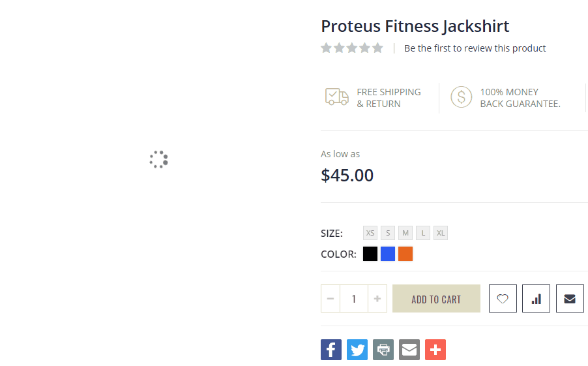Choose the orange color swatch
This screenshot has height=366, width=588.
[405, 254]
